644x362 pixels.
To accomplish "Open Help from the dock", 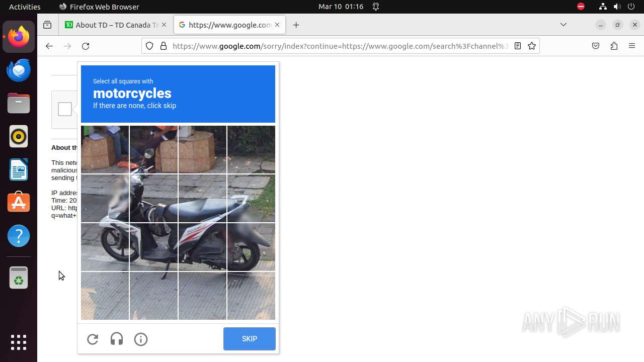I will (19, 236).
